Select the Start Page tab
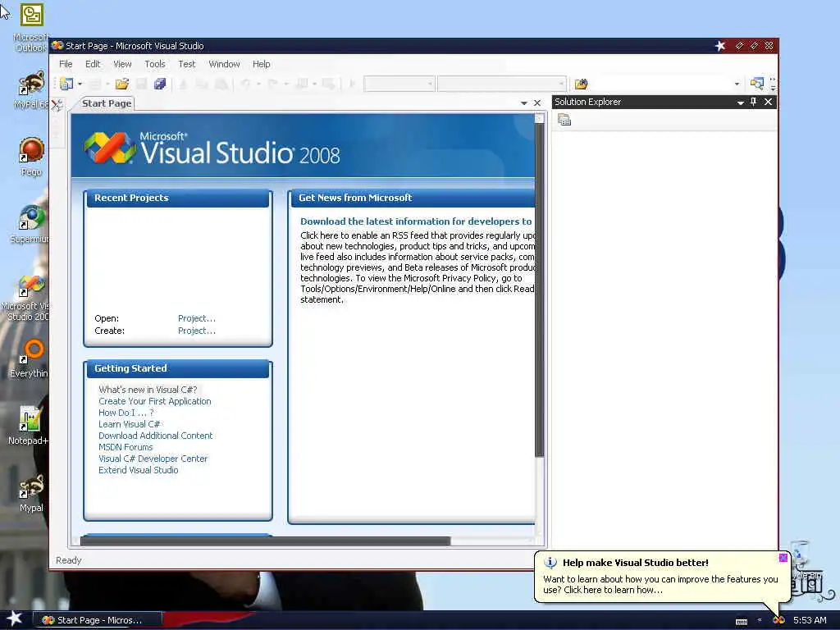The height and width of the screenshot is (630, 840). coord(106,103)
